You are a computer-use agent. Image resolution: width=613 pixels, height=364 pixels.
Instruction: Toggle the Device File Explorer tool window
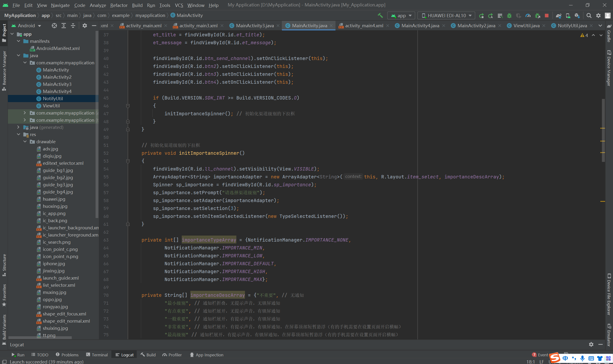pos(609,294)
